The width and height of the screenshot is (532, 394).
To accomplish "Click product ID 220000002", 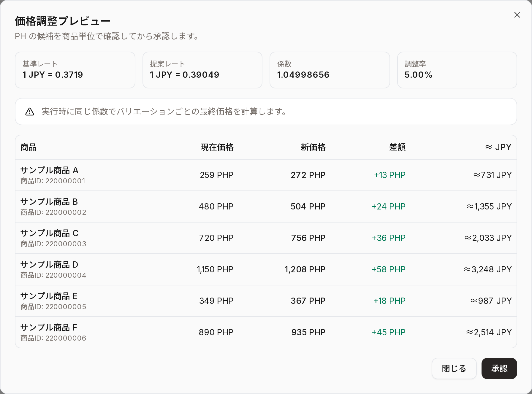I will 53,212.
